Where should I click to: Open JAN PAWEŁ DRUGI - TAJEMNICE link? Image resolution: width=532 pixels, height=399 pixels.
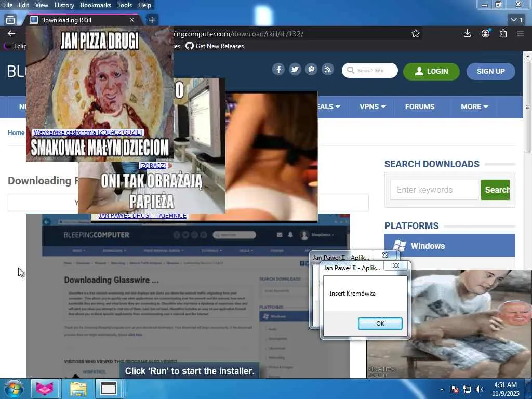click(x=142, y=216)
